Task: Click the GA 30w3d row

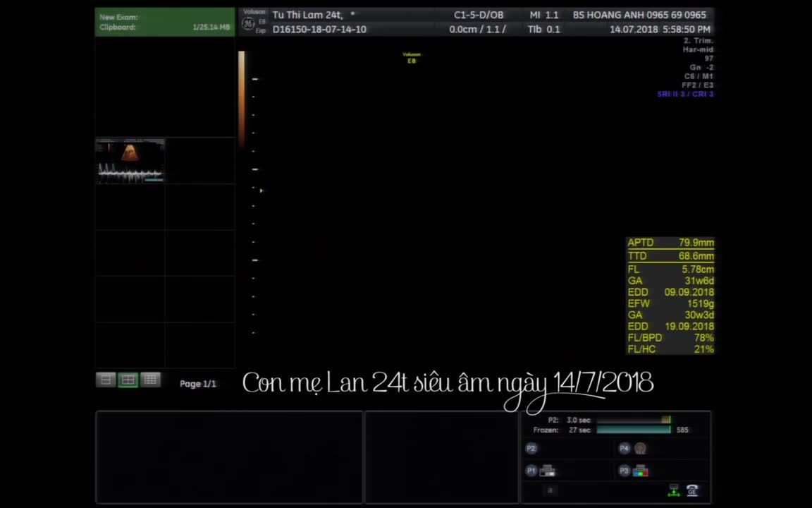Action: 670,315
